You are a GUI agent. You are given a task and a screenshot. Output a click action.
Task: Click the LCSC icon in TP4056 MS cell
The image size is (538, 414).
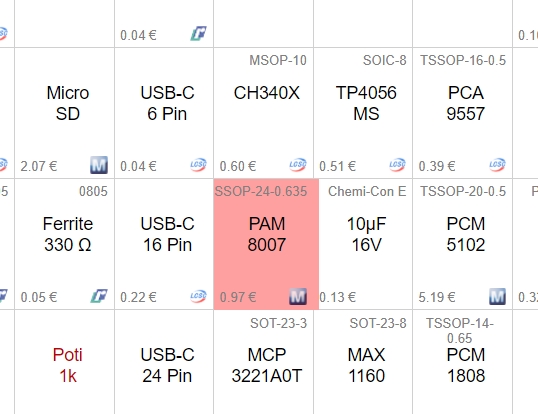click(x=397, y=165)
